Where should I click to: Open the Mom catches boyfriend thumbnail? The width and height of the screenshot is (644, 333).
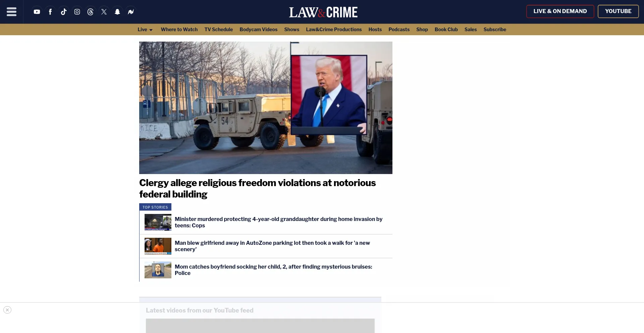click(158, 270)
